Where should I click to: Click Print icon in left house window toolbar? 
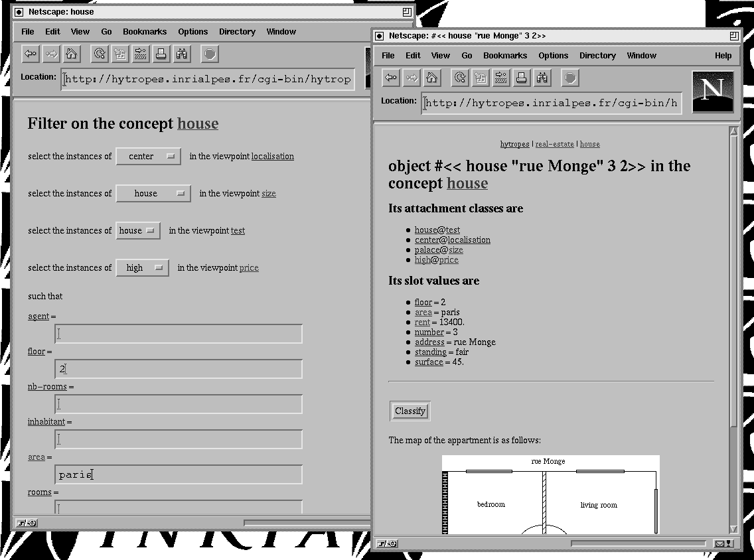(161, 54)
